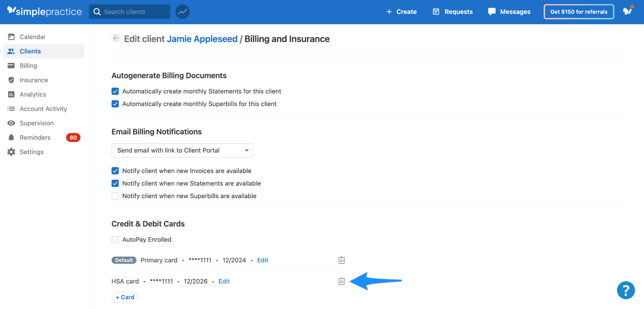Click the + Card button
644x309 pixels.
[125, 297]
